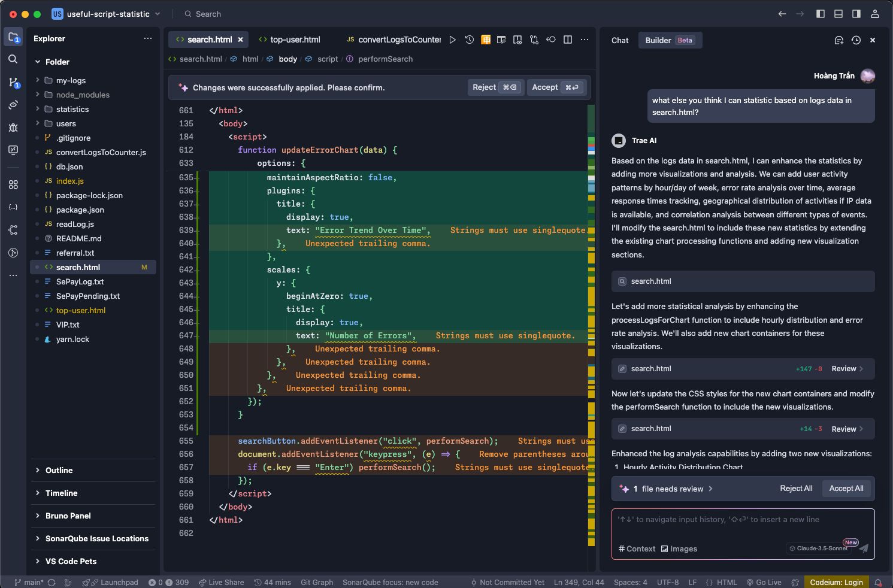Screen dimensions: 893x588
Task: Click Go Live in the status bar
Action: (x=764, y=582)
